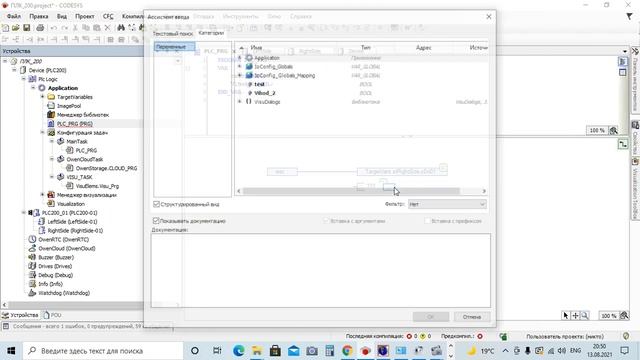
Task: Toggle 'Вставка с префиксом' checkbox
Action: click(x=427, y=220)
